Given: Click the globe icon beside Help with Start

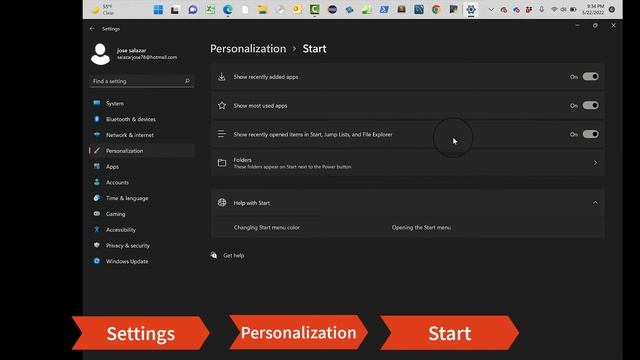Looking at the screenshot, I should (x=222, y=202).
